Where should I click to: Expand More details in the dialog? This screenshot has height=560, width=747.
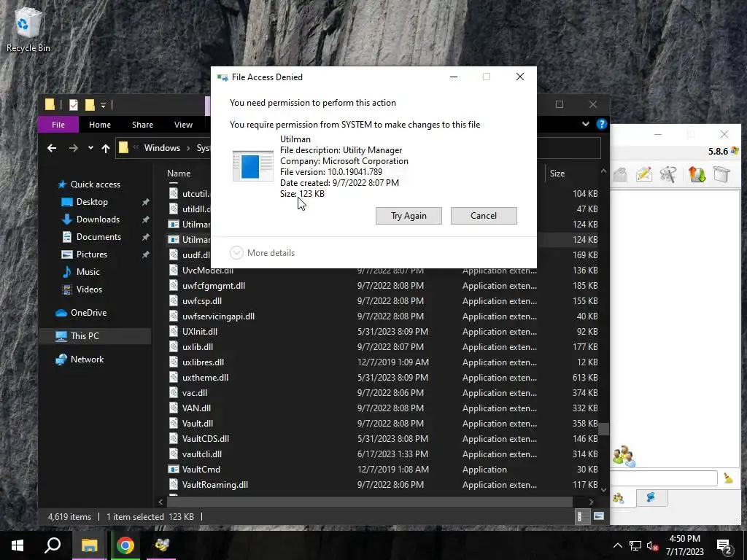262,253
